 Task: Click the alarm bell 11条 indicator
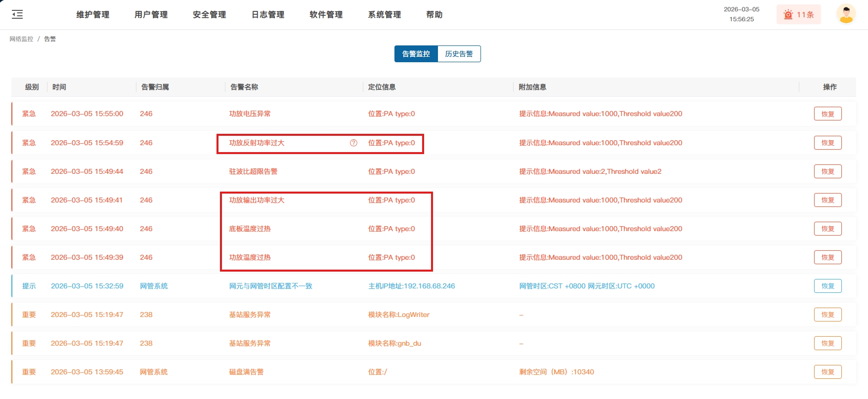click(798, 15)
